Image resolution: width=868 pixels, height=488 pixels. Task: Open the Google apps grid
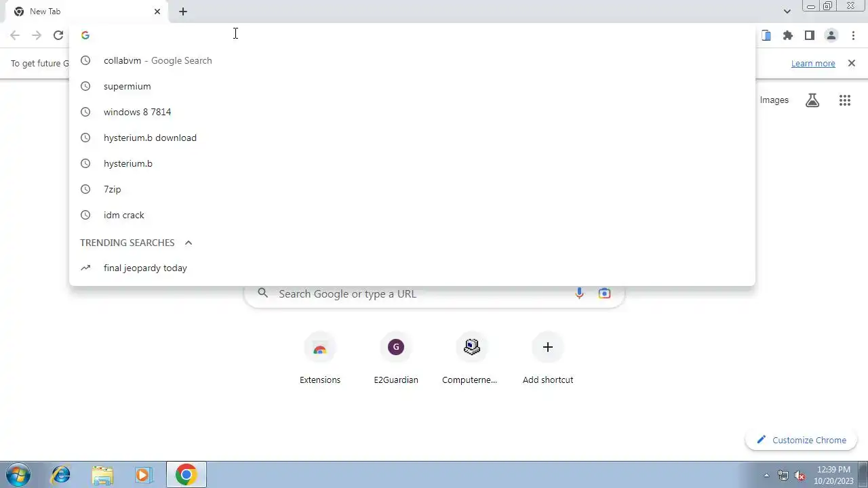pos(845,100)
